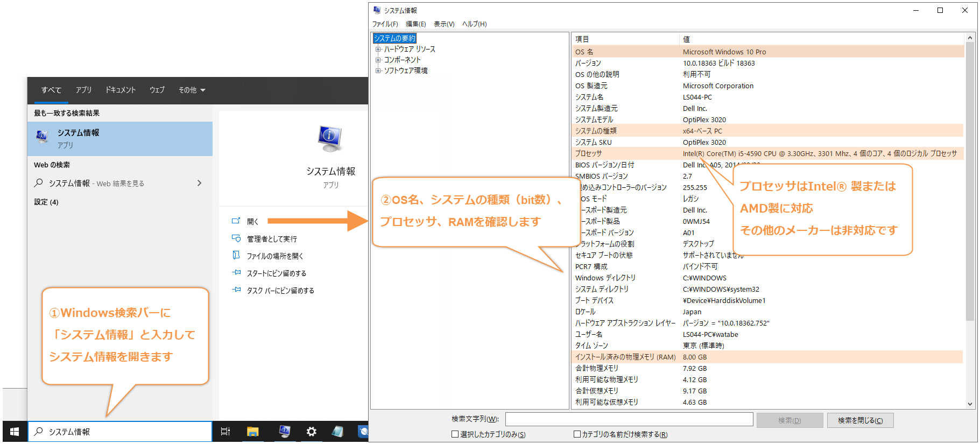Select the システム名 LS044-PC row

[768, 97]
